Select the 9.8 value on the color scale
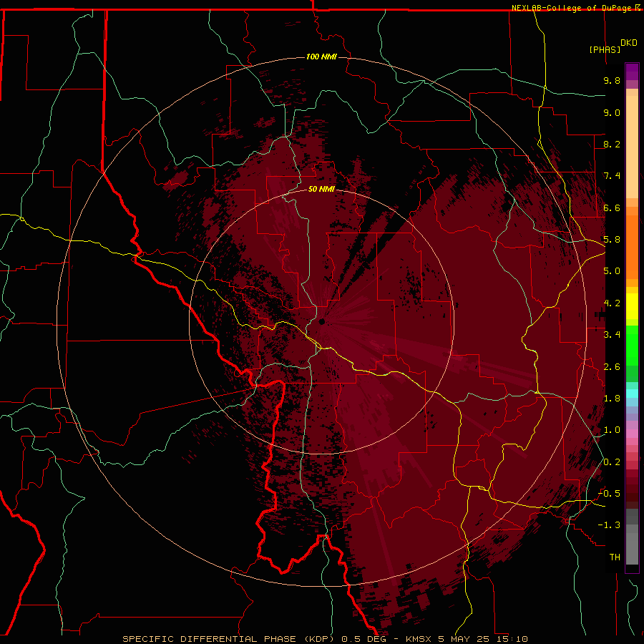Viewport: 644px width, 644px height. tap(612, 80)
